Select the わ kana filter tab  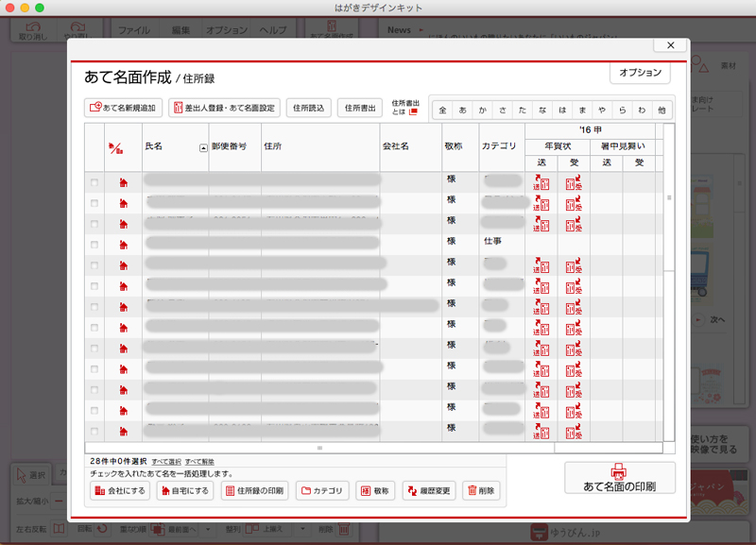pos(643,111)
